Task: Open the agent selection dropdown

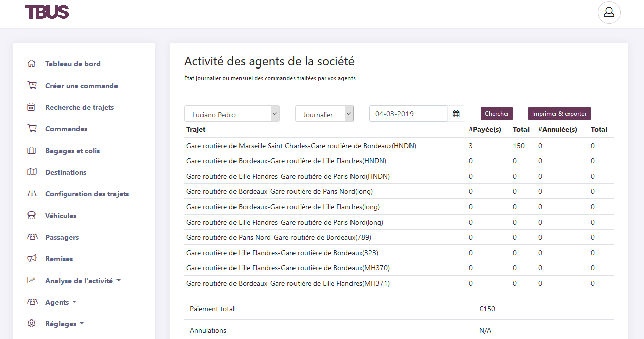Action: 231,113
